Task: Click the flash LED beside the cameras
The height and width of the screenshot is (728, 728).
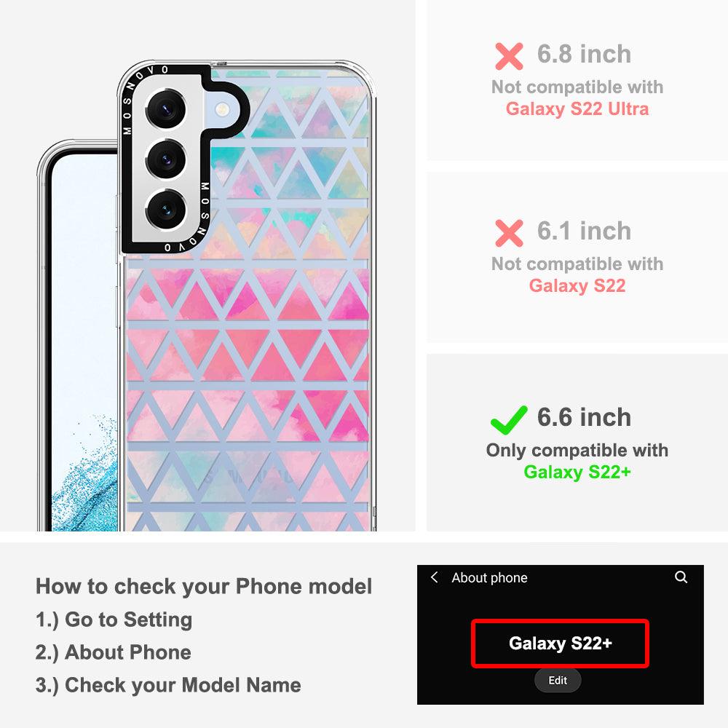Action: pyautogui.click(x=222, y=110)
